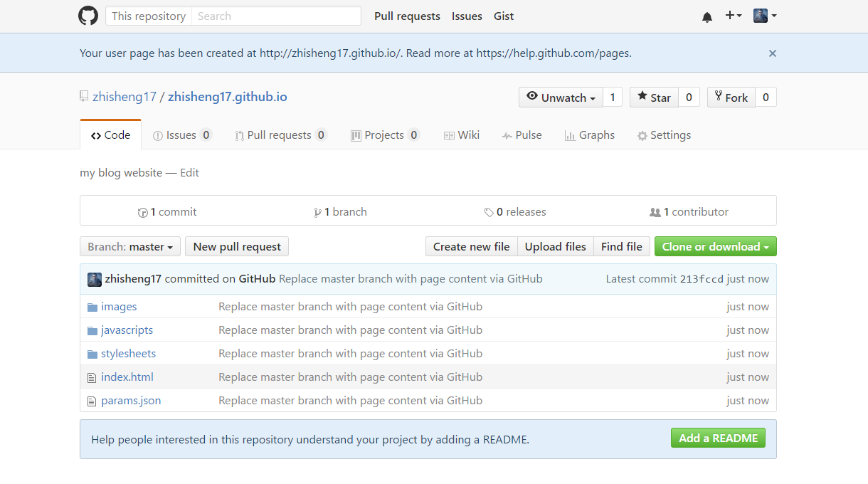The width and height of the screenshot is (868, 484).
Task: Fork the repository
Action: (731, 98)
